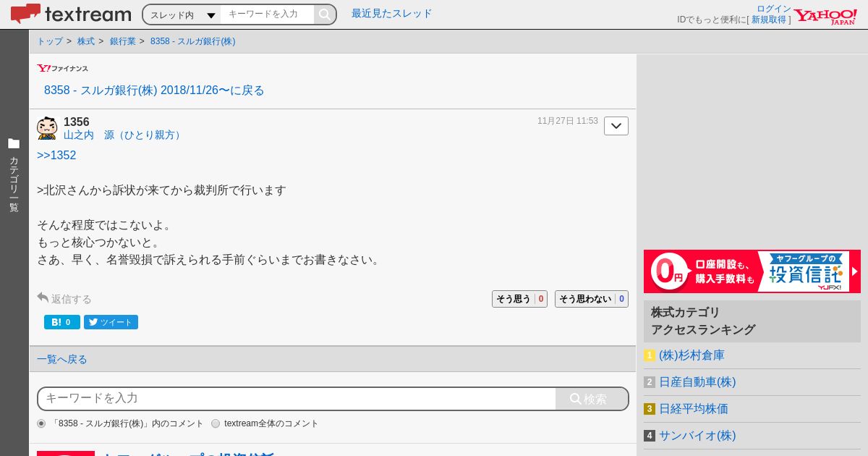This screenshot has width=868, height=456.
Task: Go to 株式 breadcrumb
Action: pos(86,41)
